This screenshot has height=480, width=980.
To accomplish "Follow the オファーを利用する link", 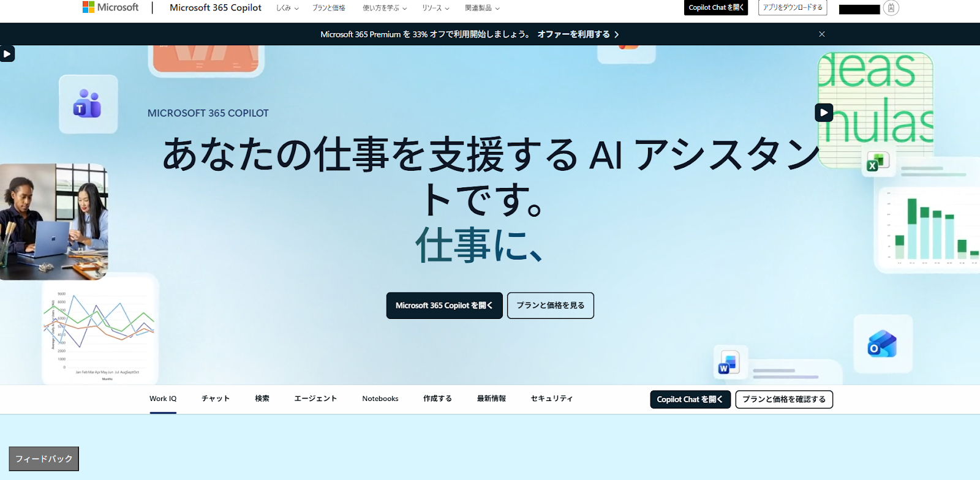I will click(x=578, y=34).
